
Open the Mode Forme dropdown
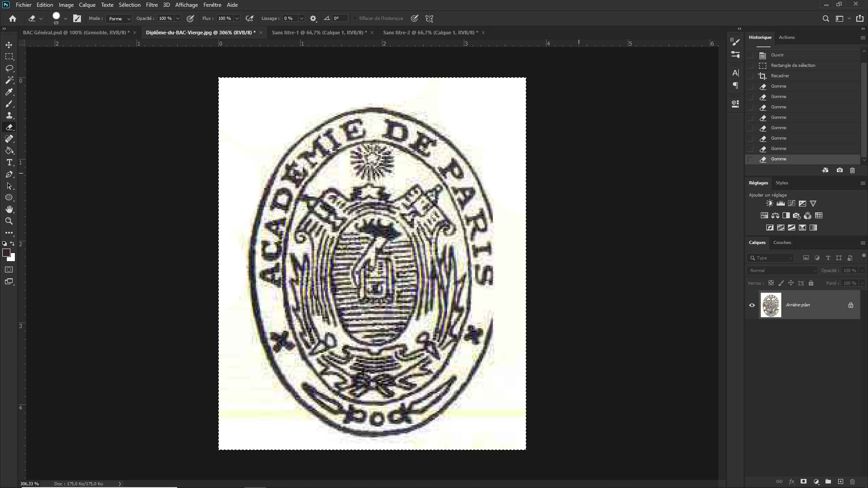(119, 19)
